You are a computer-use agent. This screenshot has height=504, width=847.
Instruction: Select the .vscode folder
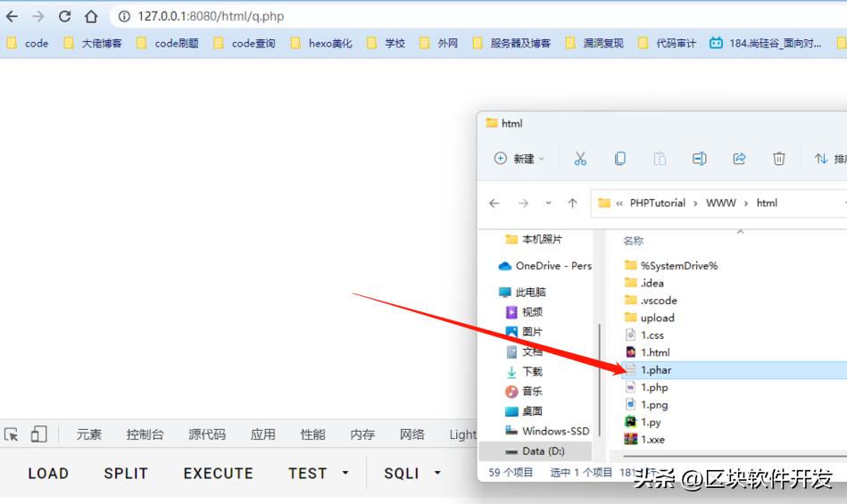click(x=651, y=300)
